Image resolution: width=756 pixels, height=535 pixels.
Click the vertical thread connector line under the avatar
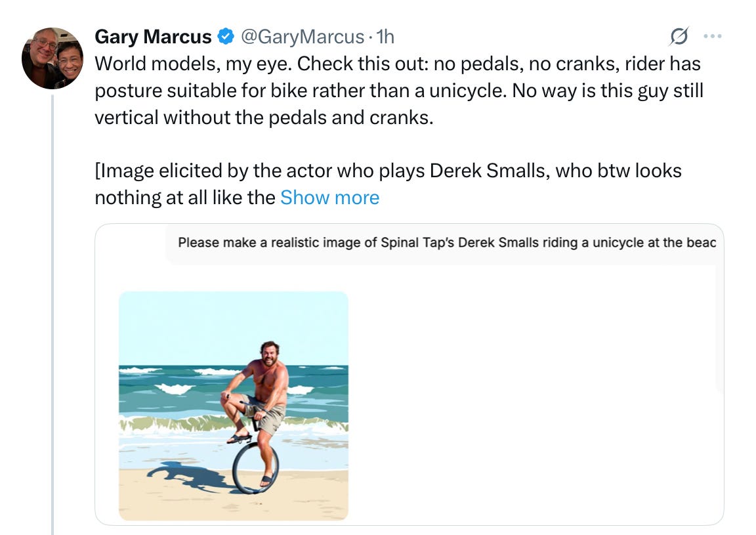52,315
